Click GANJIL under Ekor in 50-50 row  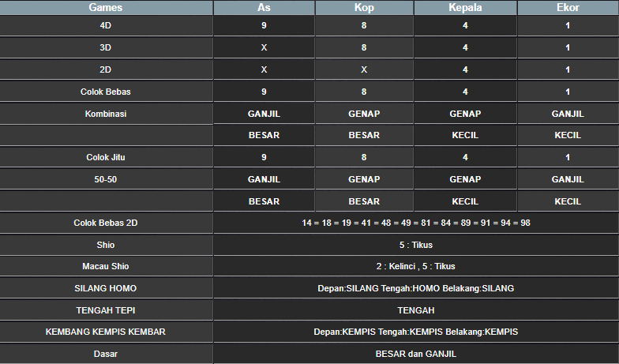568,180
